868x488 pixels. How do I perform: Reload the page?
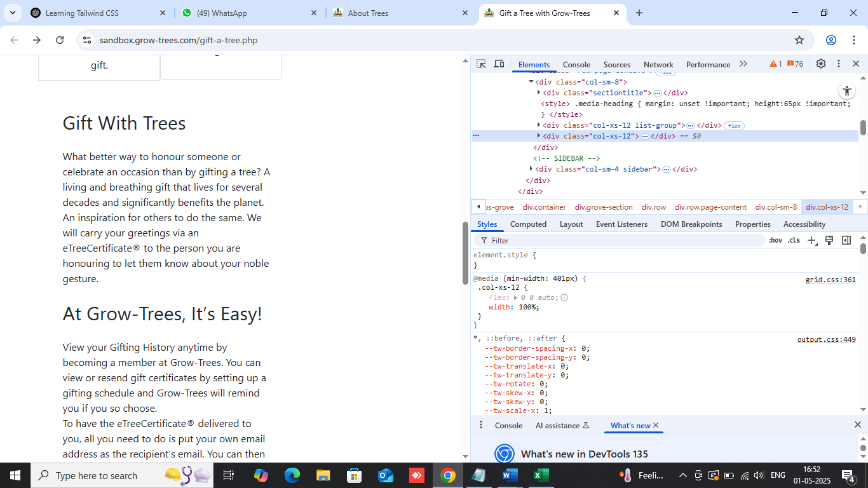[x=60, y=40]
